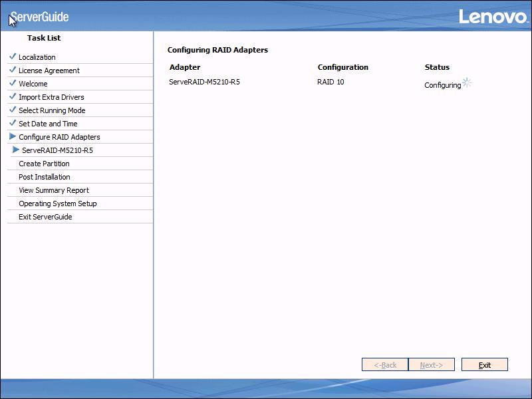This screenshot has height=399, width=532.
Task: Click the checkmark next to Select Running Mode
Action: click(13, 110)
